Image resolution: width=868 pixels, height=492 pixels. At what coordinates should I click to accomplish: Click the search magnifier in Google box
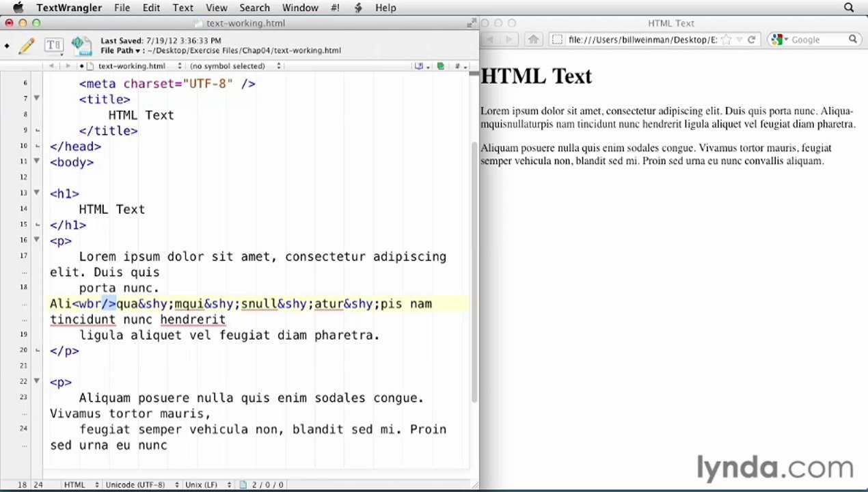tap(853, 40)
